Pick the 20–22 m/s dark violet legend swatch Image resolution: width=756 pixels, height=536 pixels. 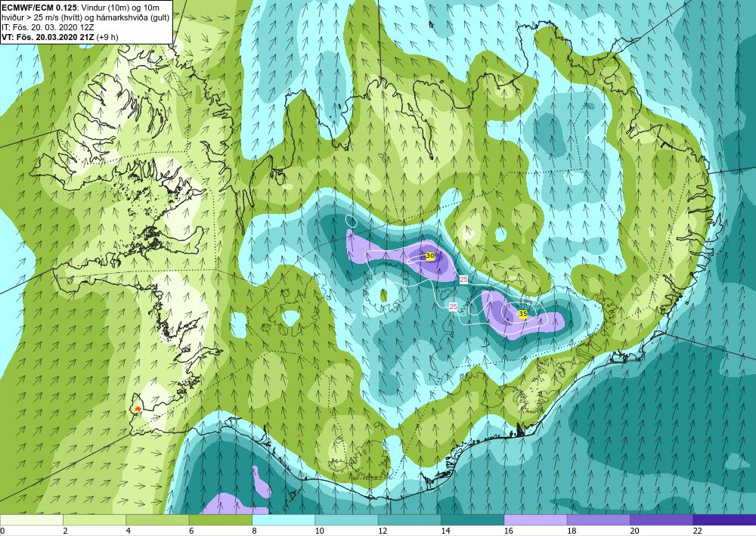tap(661, 519)
